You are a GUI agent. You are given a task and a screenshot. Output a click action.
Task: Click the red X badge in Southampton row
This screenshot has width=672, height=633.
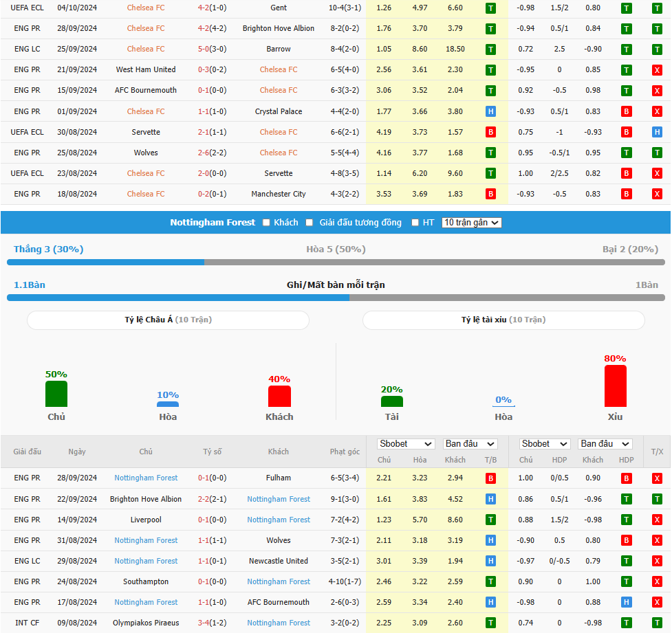coord(657,581)
